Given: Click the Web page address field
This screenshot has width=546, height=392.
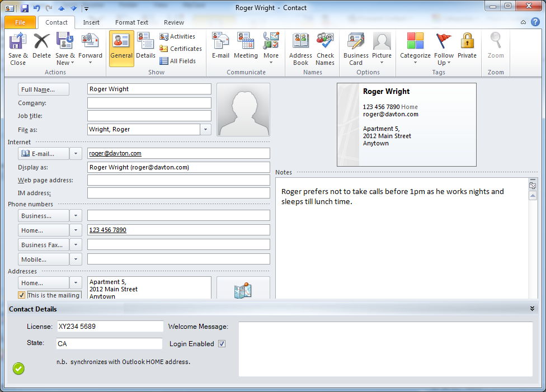Looking at the screenshot, I should point(178,180).
